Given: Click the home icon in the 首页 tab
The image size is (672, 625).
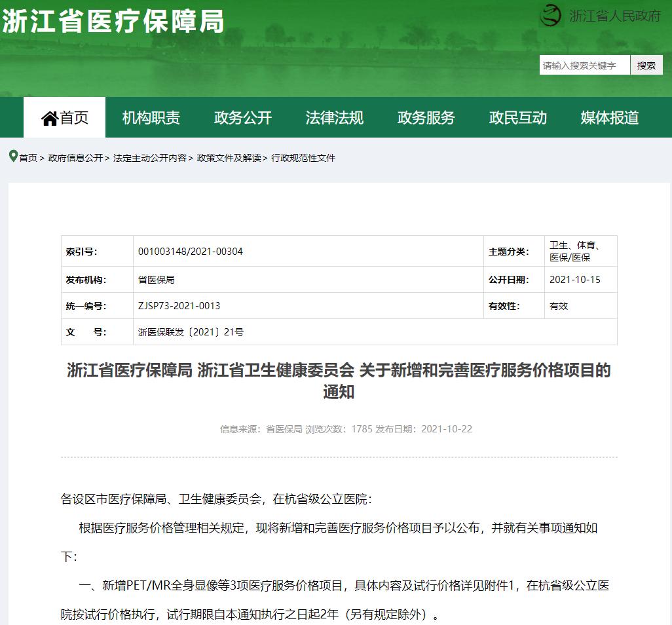Looking at the screenshot, I should (x=49, y=117).
